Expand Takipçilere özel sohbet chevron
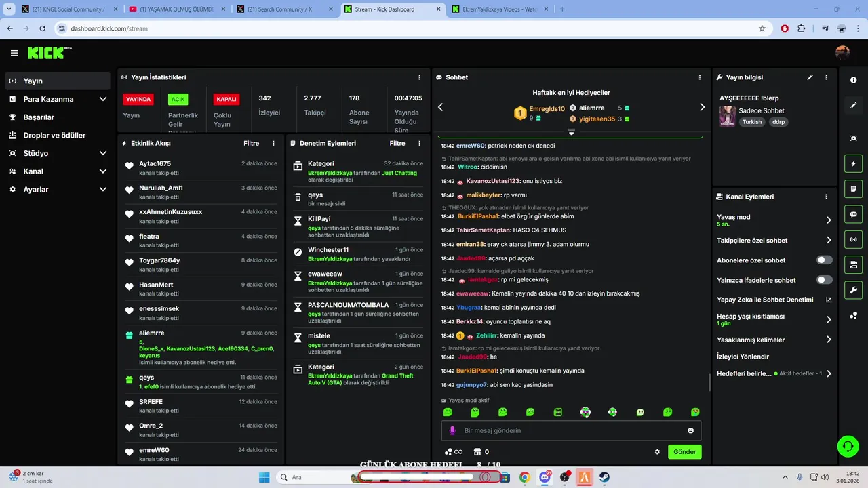The width and height of the screenshot is (868, 488). point(829,240)
